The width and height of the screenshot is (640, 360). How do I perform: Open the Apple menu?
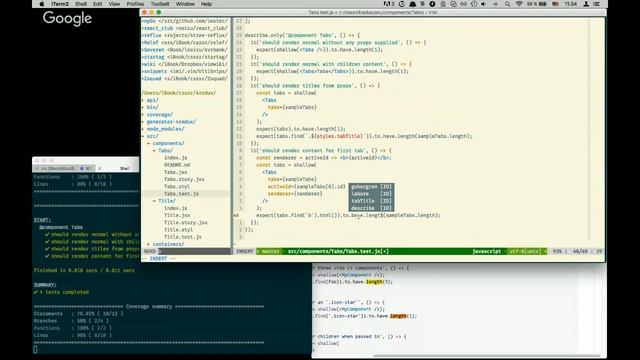point(41,4)
